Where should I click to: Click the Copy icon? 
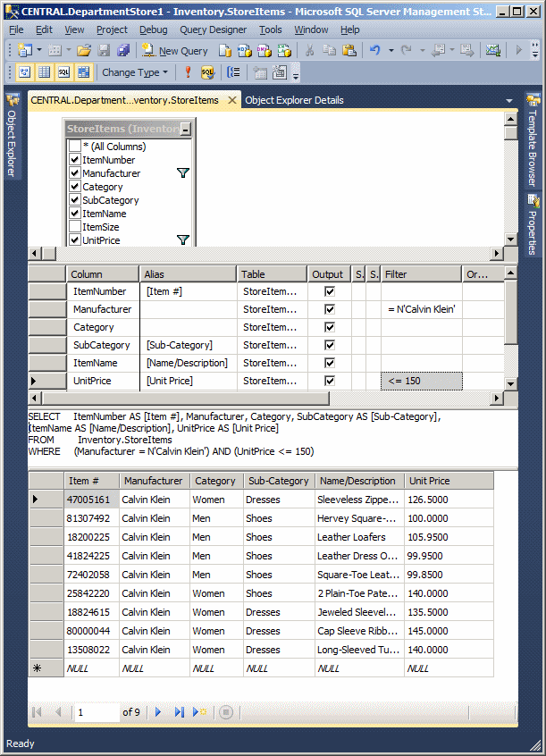[330, 51]
